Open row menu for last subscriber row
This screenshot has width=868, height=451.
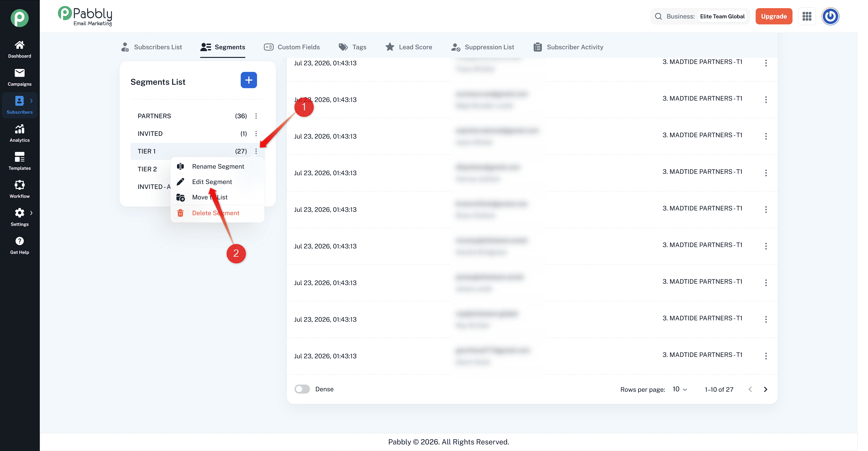click(766, 356)
